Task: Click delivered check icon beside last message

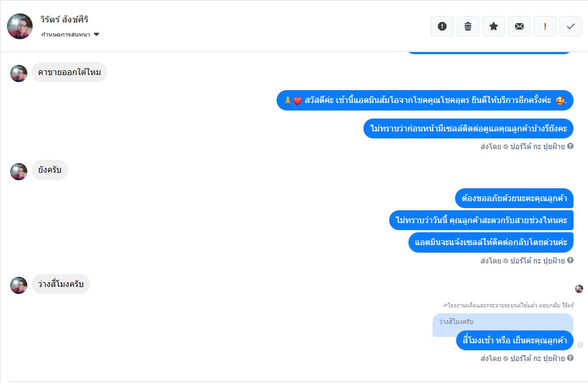Action: coord(580,345)
